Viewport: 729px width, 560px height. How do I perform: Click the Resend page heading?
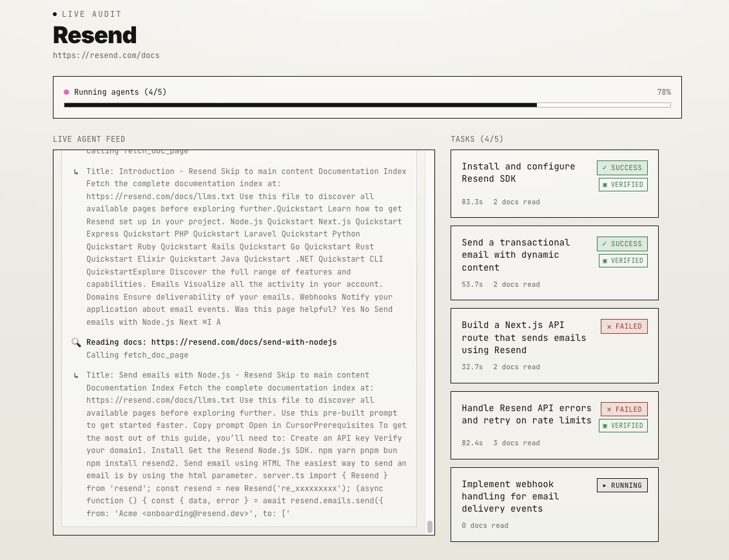click(95, 35)
